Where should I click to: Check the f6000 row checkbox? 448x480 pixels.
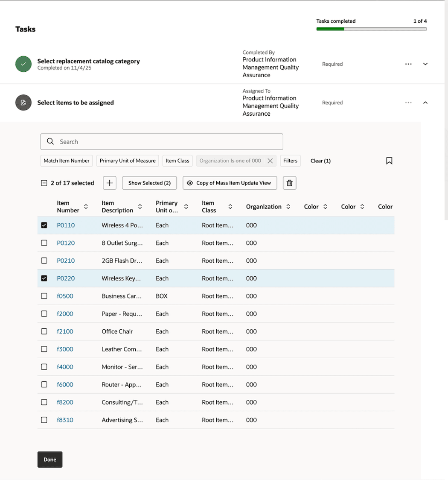[44, 384]
